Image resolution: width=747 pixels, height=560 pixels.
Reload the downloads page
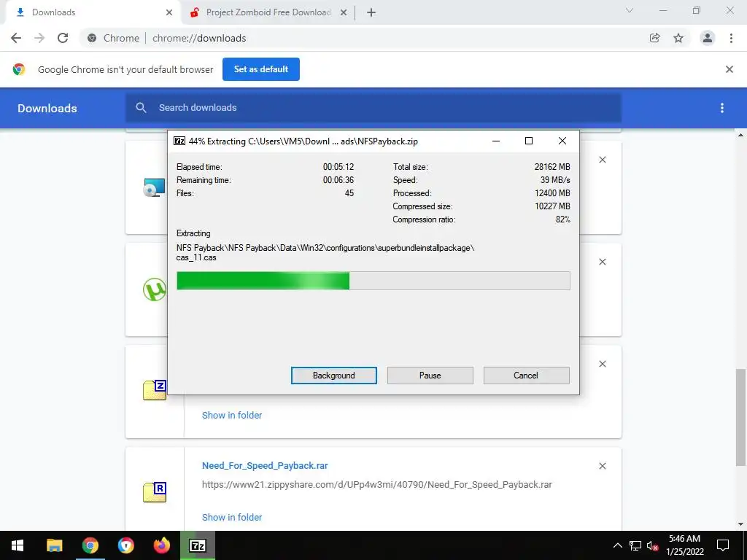pos(63,38)
